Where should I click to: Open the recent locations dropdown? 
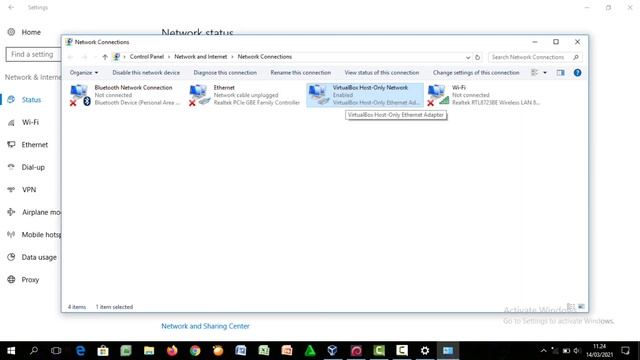(95, 57)
